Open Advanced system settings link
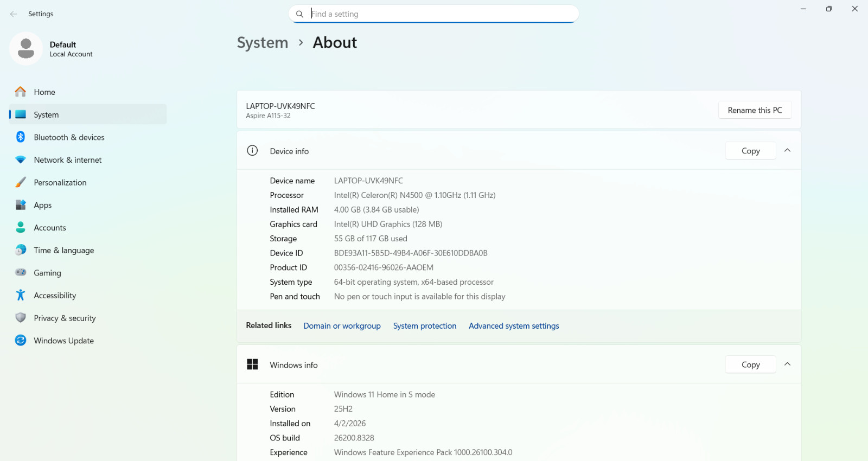Image resolution: width=868 pixels, height=461 pixels. [514, 326]
